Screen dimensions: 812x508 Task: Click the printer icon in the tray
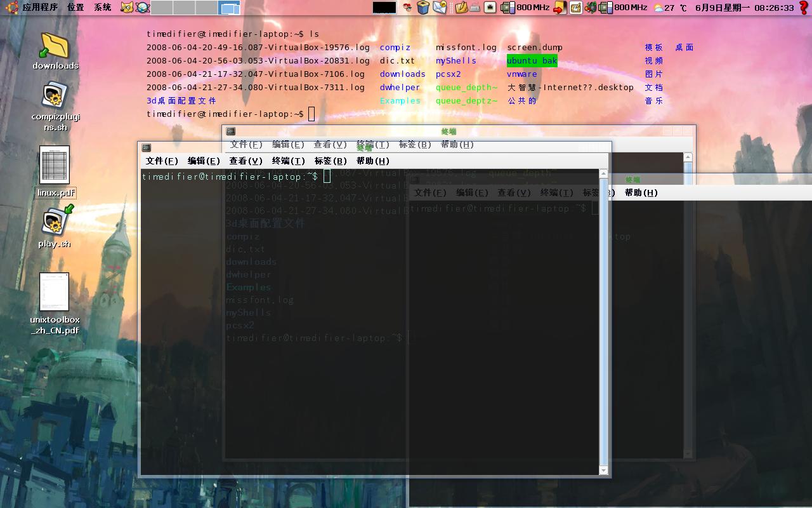pyautogui.click(x=474, y=8)
